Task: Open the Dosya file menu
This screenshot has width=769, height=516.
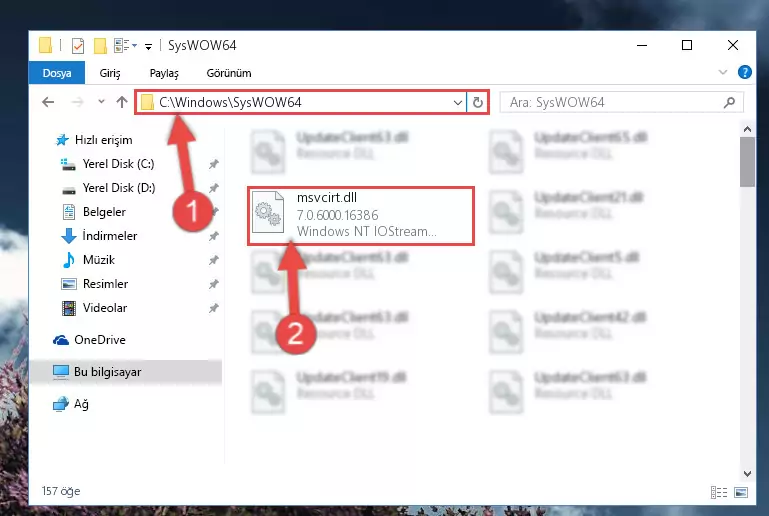Action: 57,73
